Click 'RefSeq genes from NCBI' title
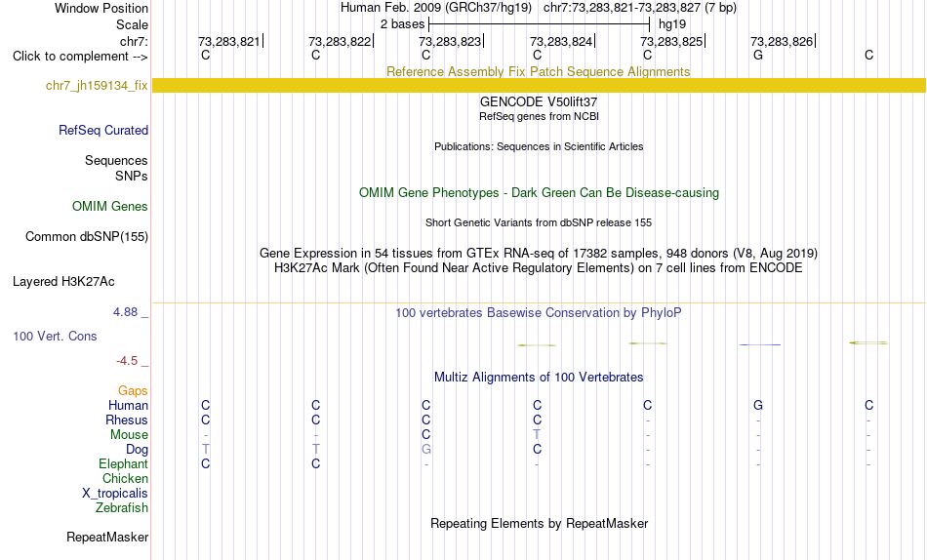Image resolution: width=927 pixels, height=560 pixels. [540, 116]
